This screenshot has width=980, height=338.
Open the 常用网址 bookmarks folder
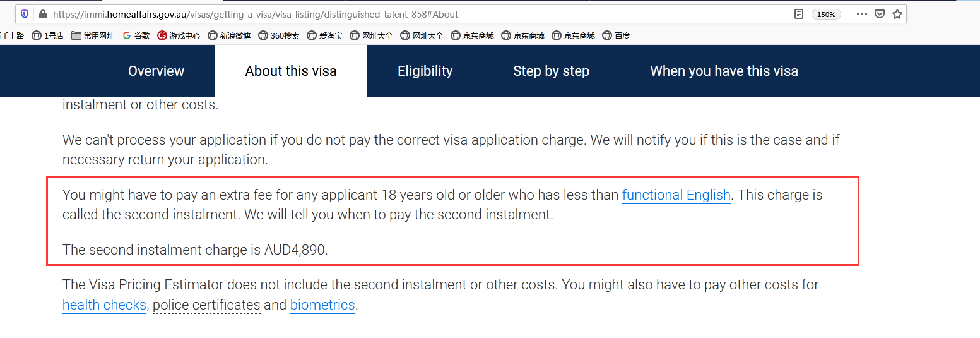(x=93, y=35)
